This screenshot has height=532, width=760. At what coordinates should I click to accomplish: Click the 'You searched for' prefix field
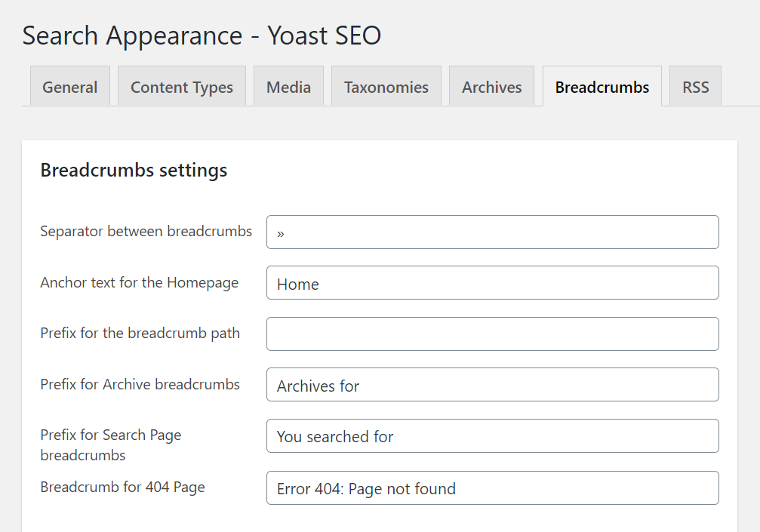pos(491,435)
